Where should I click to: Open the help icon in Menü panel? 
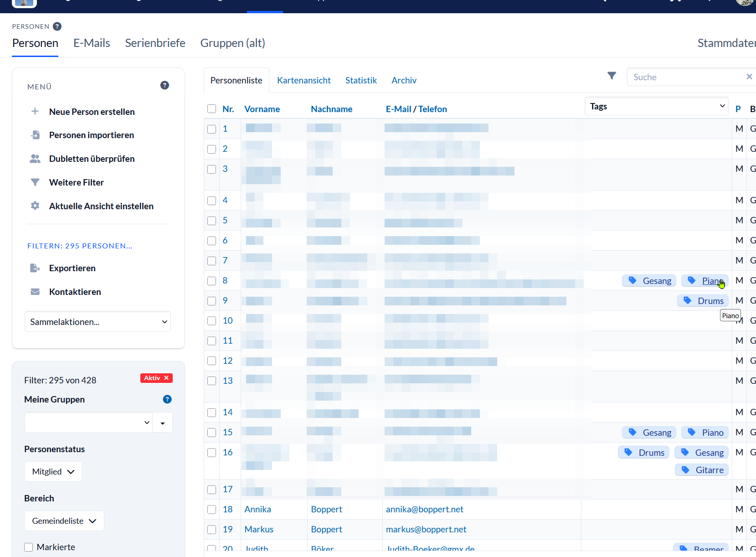(165, 85)
